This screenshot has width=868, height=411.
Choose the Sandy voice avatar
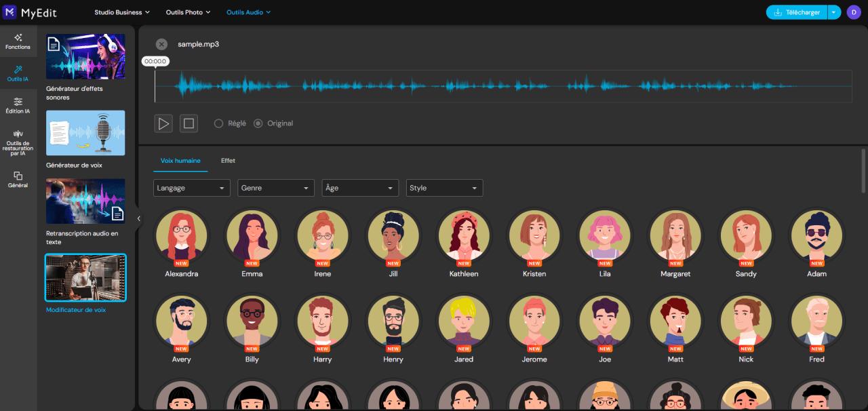746,235
